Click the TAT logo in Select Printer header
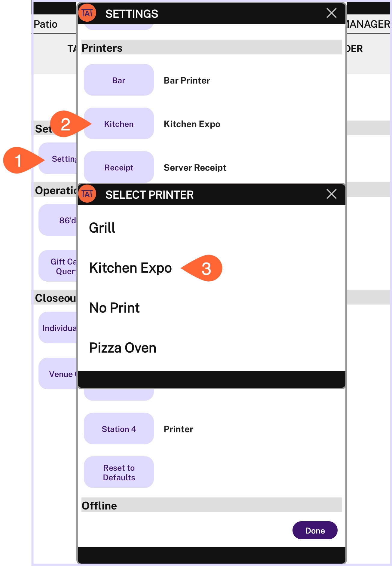The width and height of the screenshot is (392, 566). 87,194
